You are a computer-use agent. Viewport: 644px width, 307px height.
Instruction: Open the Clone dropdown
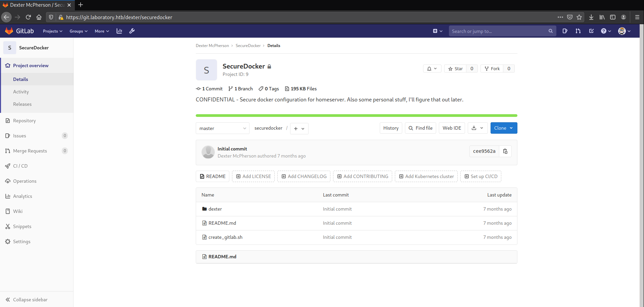[503, 128]
